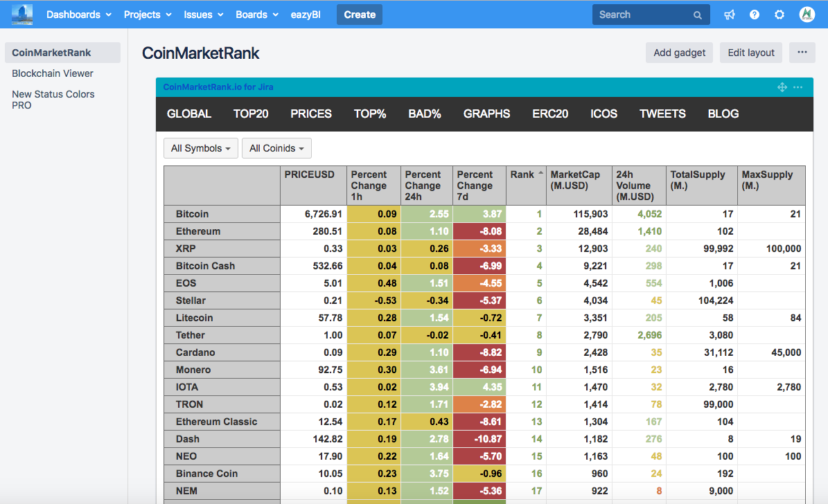
Task: Click the gadget move crosshair icon
Action: click(782, 87)
